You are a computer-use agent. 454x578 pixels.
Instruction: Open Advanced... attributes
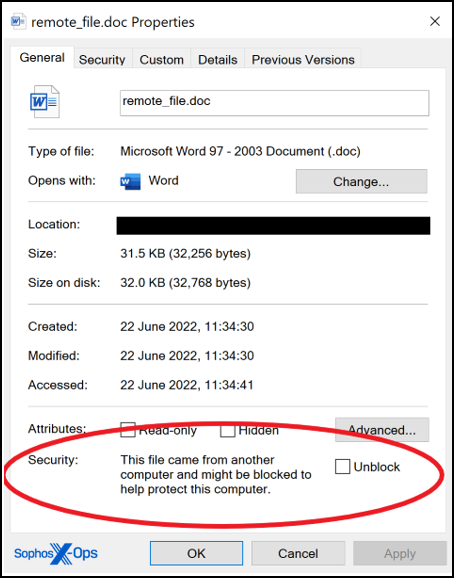[382, 430]
